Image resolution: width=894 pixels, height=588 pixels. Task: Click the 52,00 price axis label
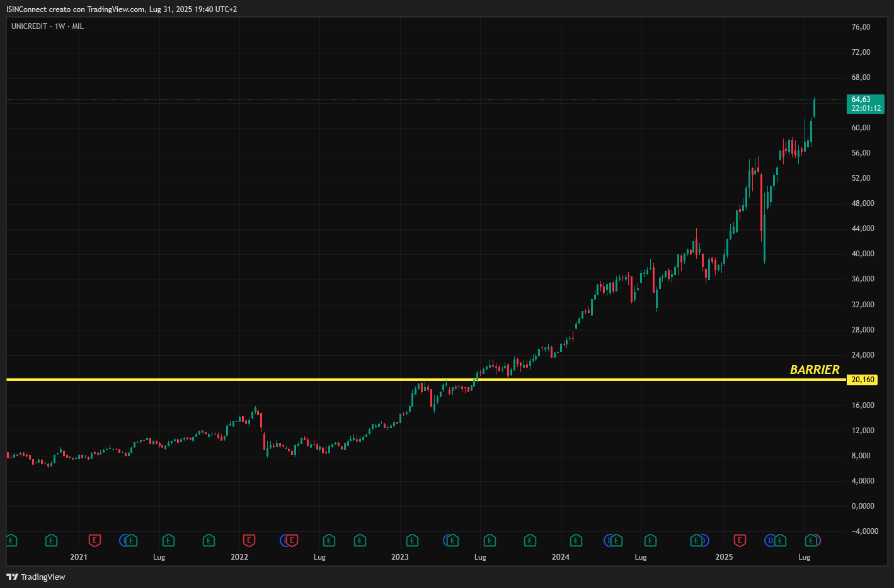tap(861, 178)
